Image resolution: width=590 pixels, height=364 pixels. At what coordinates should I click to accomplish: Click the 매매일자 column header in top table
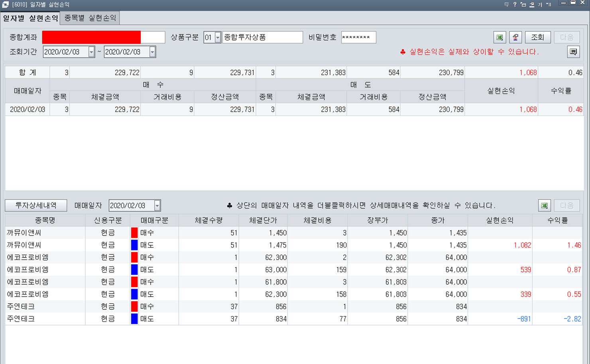(x=28, y=91)
